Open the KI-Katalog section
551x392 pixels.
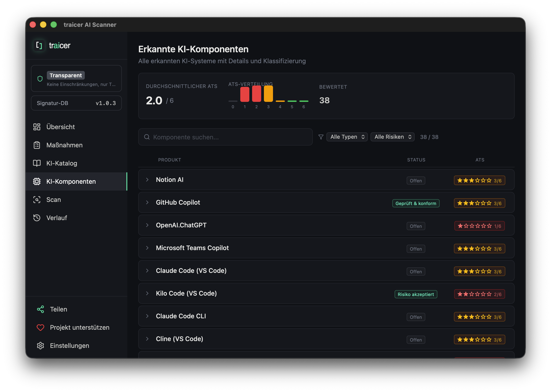[x=76, y=163]
